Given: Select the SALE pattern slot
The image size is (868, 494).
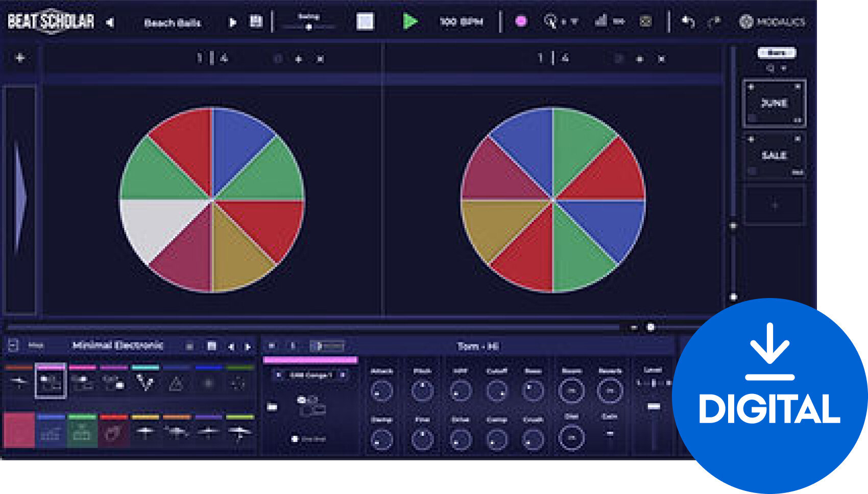Looking at the screenshot, I should (774, 155).
